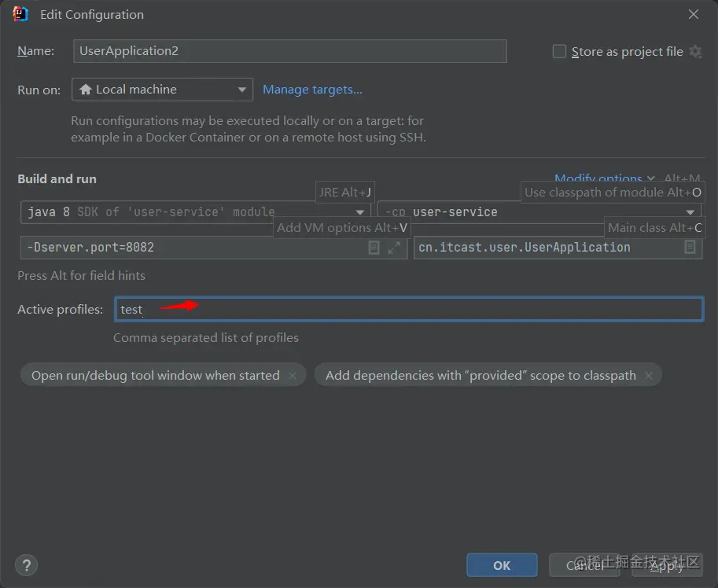Screen dimensions: 718x588
Task: Click the Run on label
Action: point(39,90)
